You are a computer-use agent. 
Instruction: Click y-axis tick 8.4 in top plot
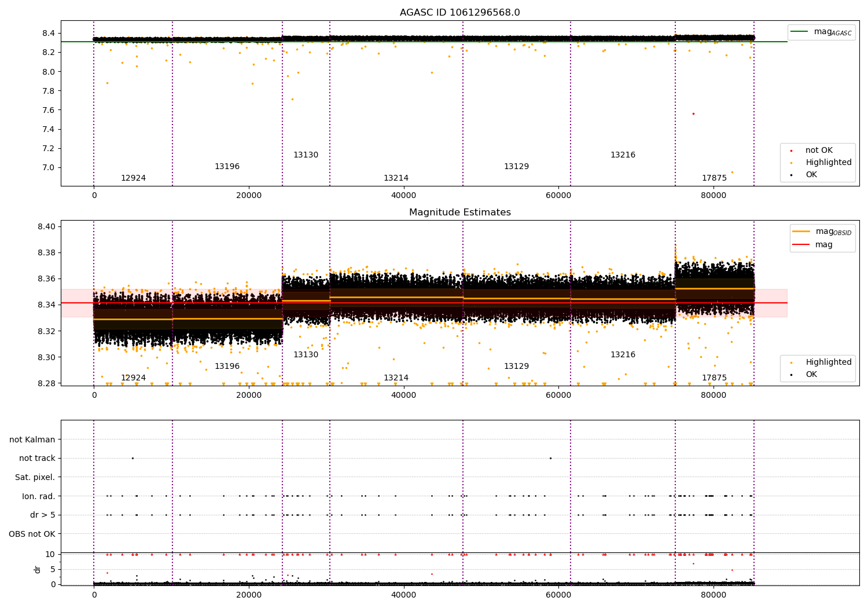point(49,34)
